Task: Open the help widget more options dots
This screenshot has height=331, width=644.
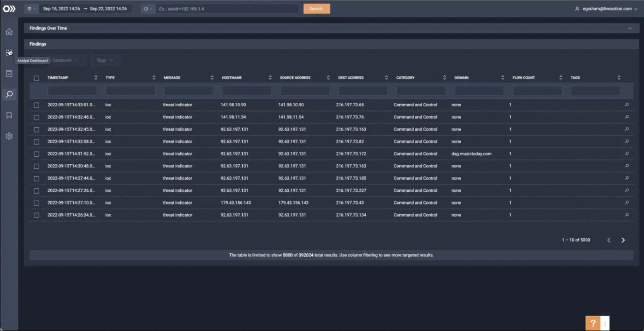Action: [605, 323]
